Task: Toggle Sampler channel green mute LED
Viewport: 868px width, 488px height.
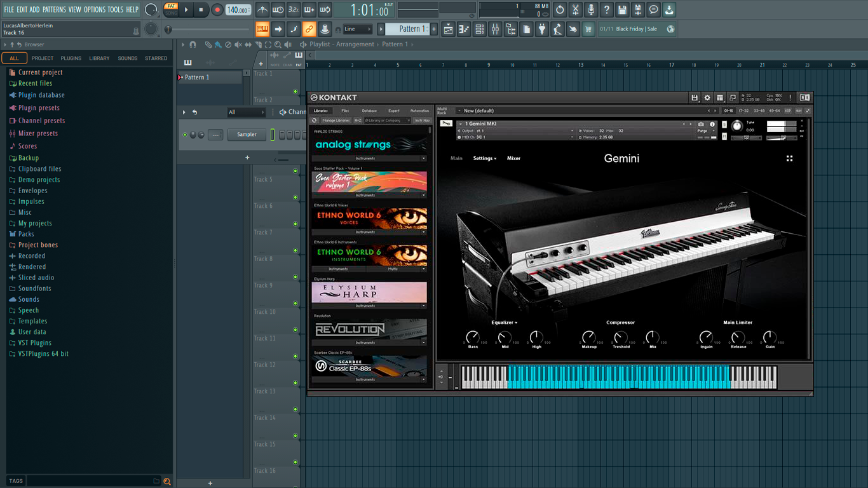Action: click(186, 135)
